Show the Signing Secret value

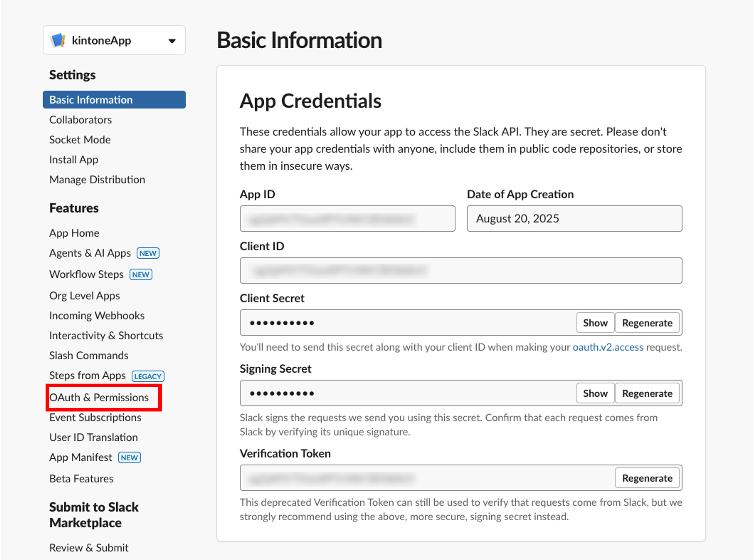(x=595, y=393)
